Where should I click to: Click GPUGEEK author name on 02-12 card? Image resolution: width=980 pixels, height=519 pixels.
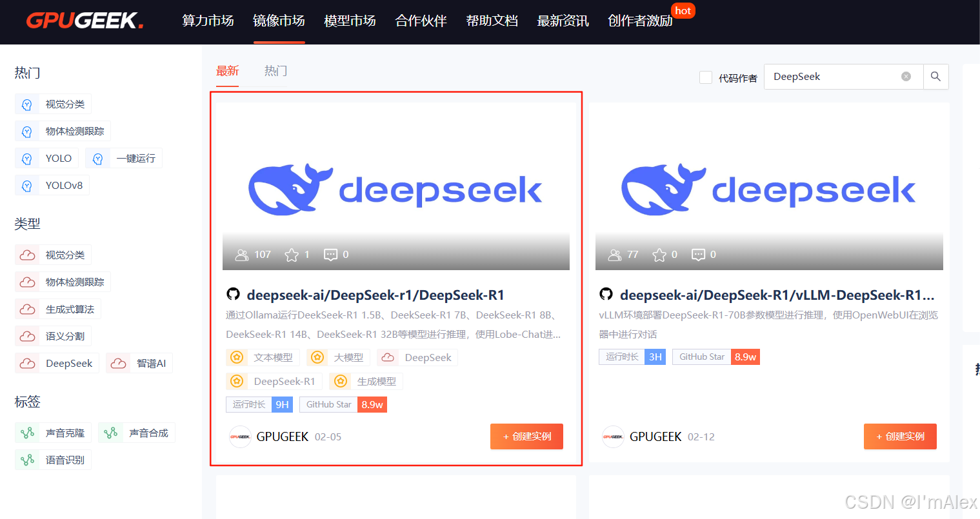655,436
